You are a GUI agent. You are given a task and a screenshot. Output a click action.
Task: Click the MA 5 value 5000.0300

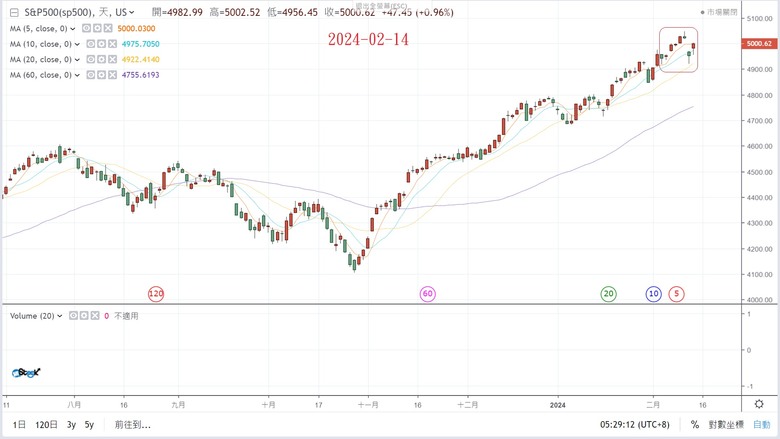tap(136, 28)
